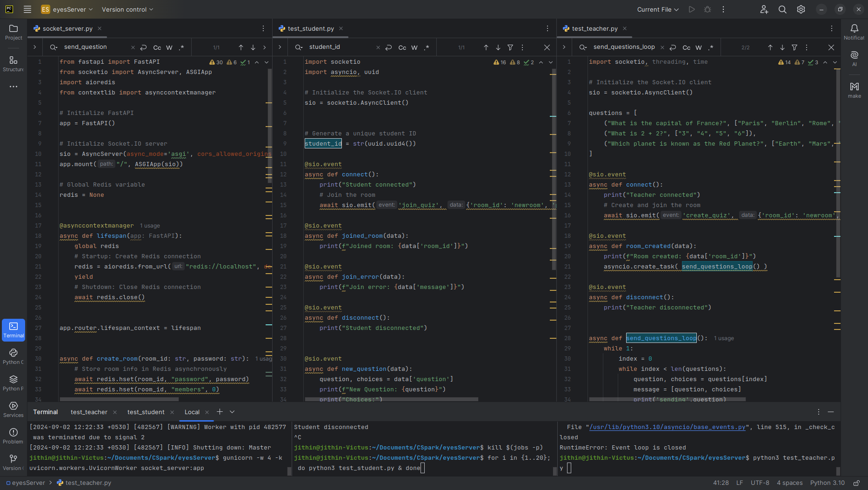Open the Notifications panel
The image size is (868, 490).
click(x=854, y=32)
